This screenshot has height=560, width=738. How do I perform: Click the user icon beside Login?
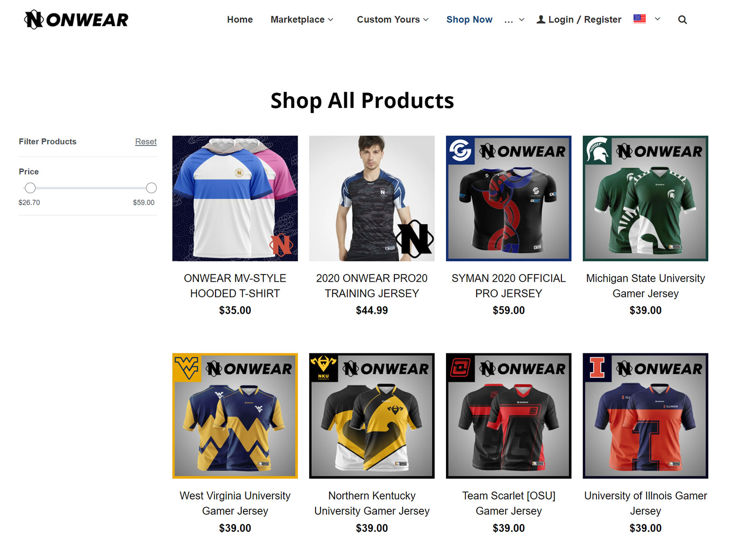pos(541,19)
